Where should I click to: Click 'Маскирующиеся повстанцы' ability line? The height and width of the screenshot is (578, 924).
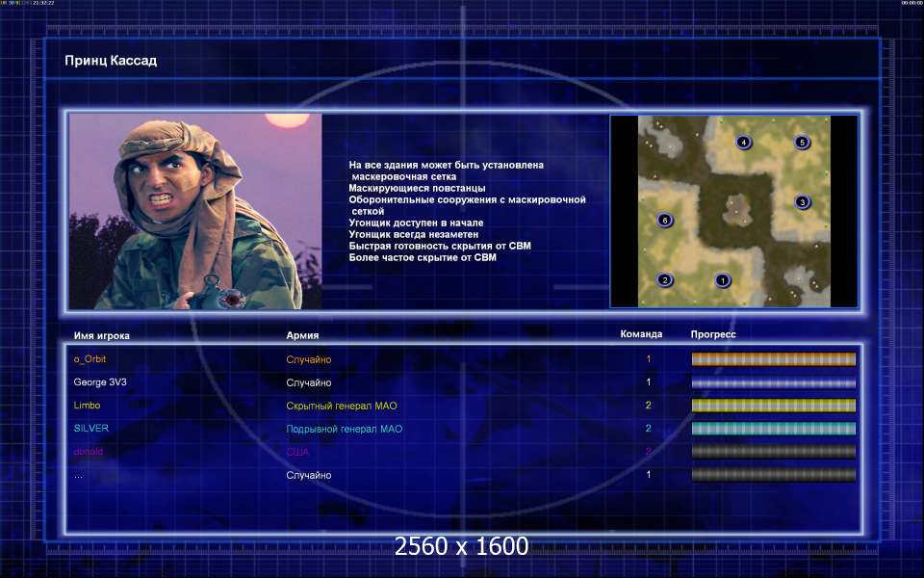(417, 188)
